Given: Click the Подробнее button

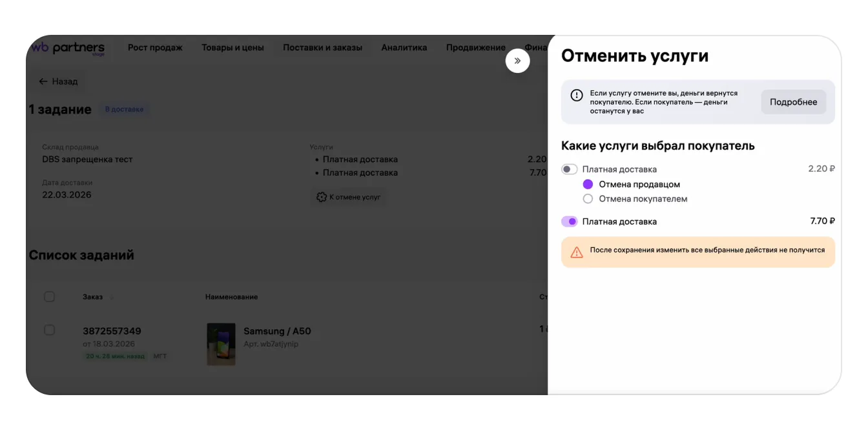Looking at the screenshot, I should coord(793,102).
